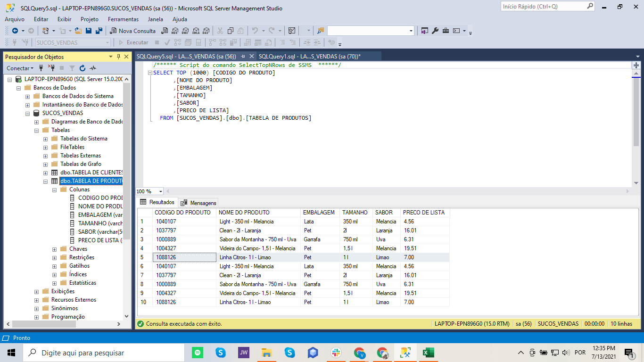Viewport: 644px width, 362px height.
Task: Click the Nova Consulta button
Action: point(133,31)
